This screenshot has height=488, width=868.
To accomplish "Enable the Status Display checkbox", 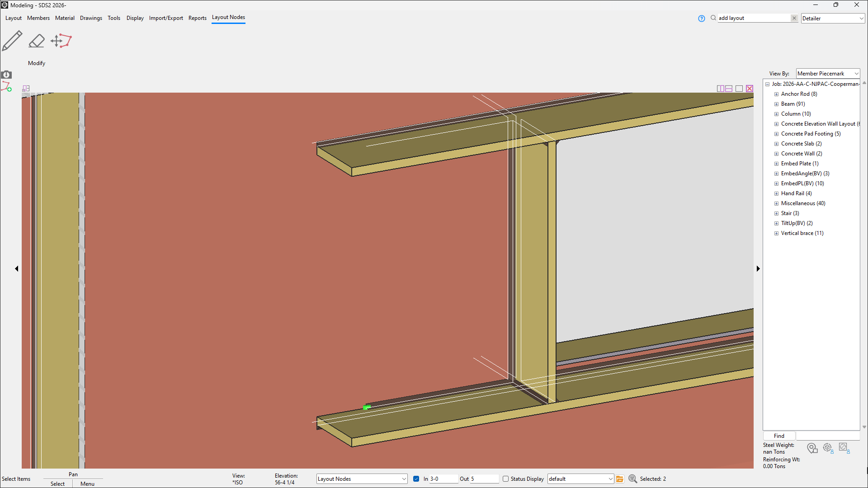I will coord(505,479).
